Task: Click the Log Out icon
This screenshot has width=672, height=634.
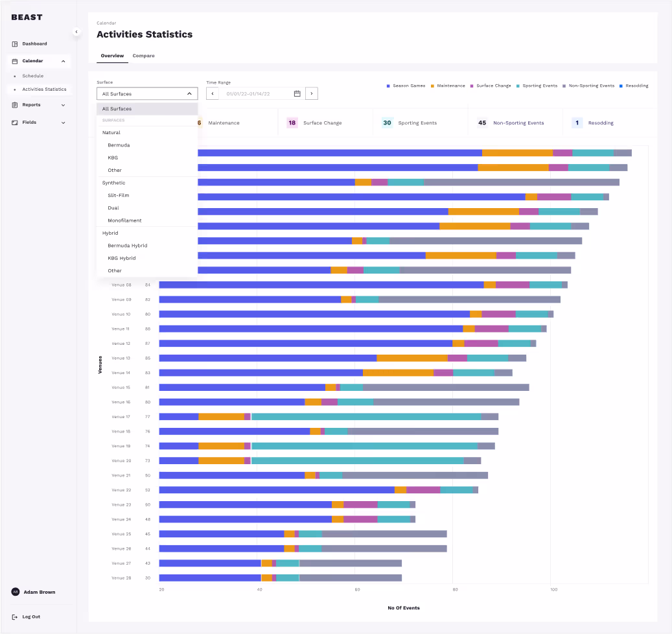Action: (x=14, y=617)
